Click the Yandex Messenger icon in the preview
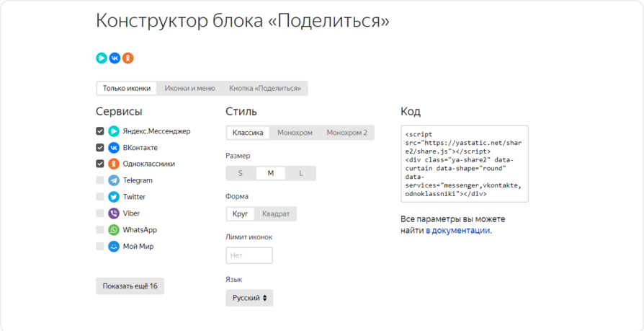Screen dimensions: 644x331 [102, 58]
